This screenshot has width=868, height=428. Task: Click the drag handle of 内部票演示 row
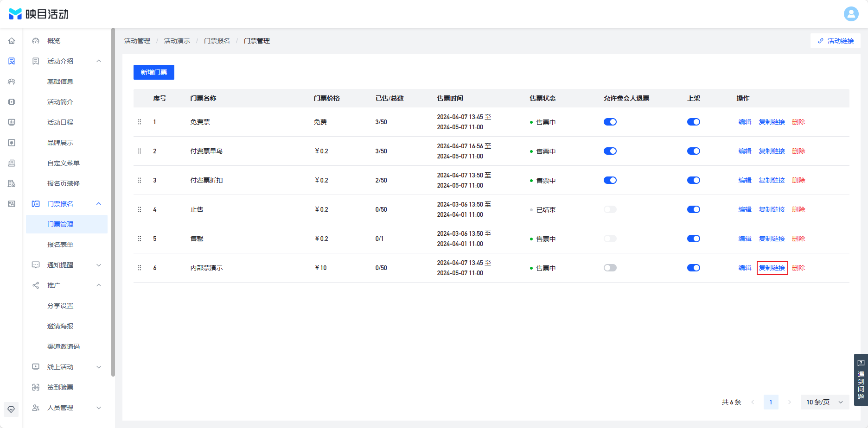pos(140,268)
